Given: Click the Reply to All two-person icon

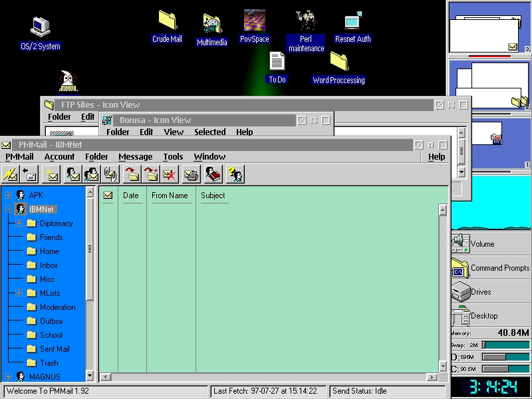Looking at the screenshot, I should (91, 174).
